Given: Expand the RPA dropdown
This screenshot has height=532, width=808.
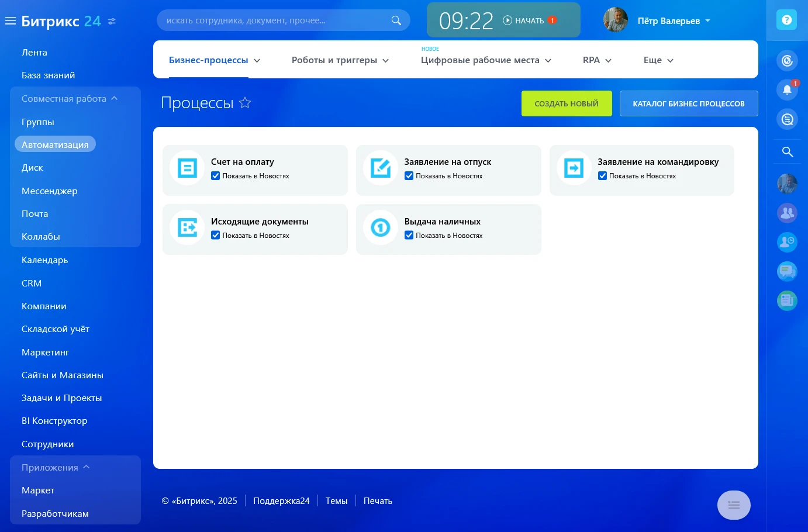Looking at the screenshot, I should click(x=596, y=60).
